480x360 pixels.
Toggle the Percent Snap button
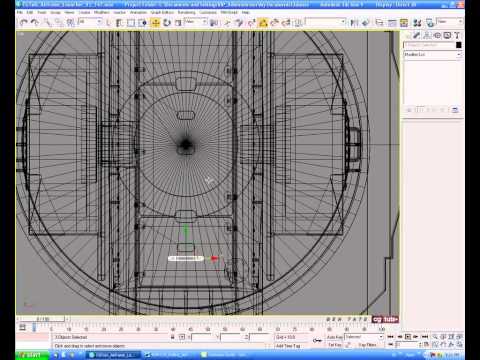click(274, 23)
